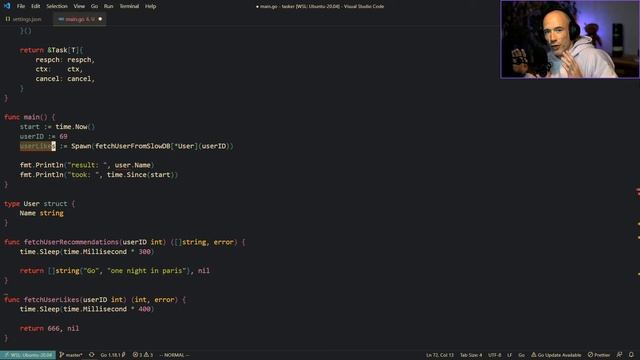Click the 'userID := 69' line
Image resolution: width=640 pixels, height=360 pixels.
coord(44,136)
